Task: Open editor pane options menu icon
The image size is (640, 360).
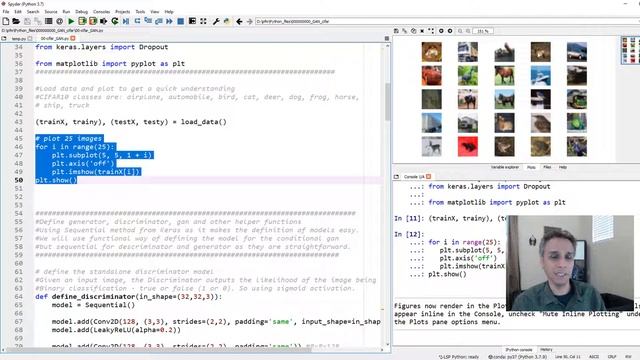Action: pos(387,38)
